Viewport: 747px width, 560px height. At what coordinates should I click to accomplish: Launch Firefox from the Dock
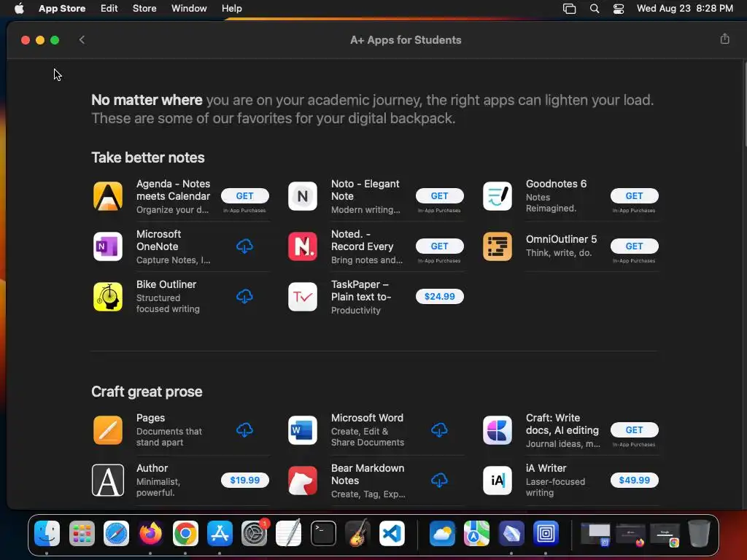tap(150, 533)
